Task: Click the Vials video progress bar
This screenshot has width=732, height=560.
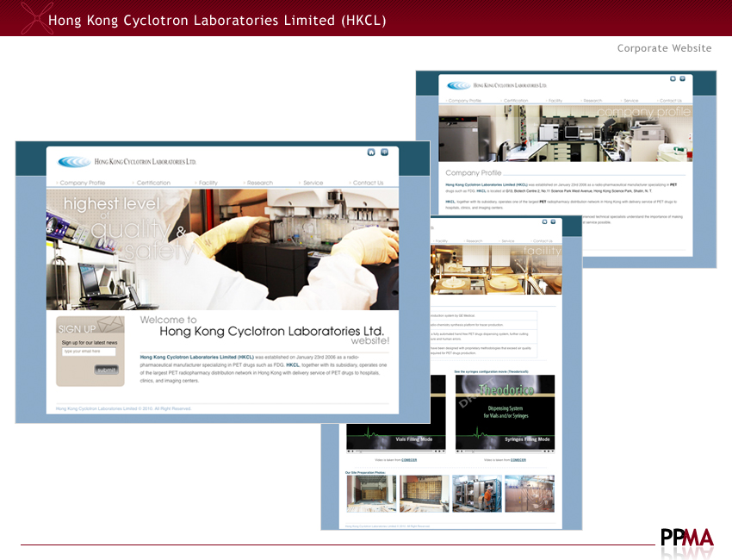Action: click(x=395, y=451)
